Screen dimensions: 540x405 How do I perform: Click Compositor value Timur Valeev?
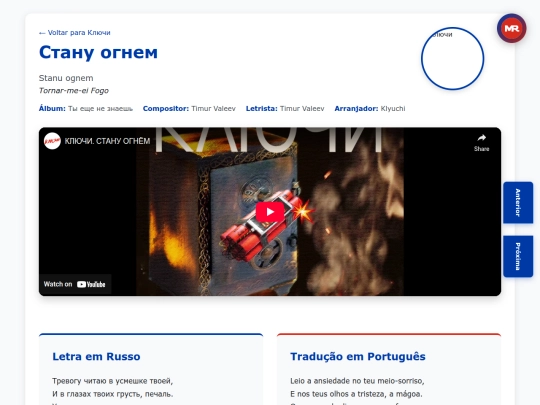coord(213,108)
